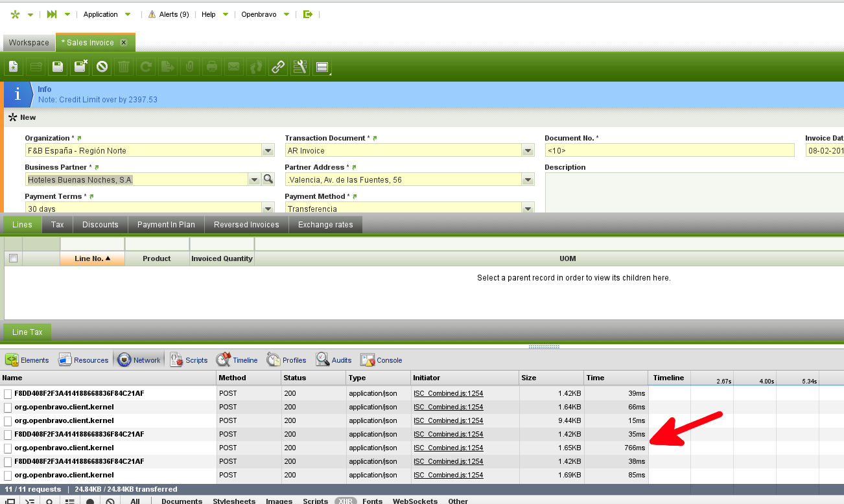This screenshot has height=504, width=844.
Task: Click the chain-link Linked Items icon
Action: (x=278, y=66)
